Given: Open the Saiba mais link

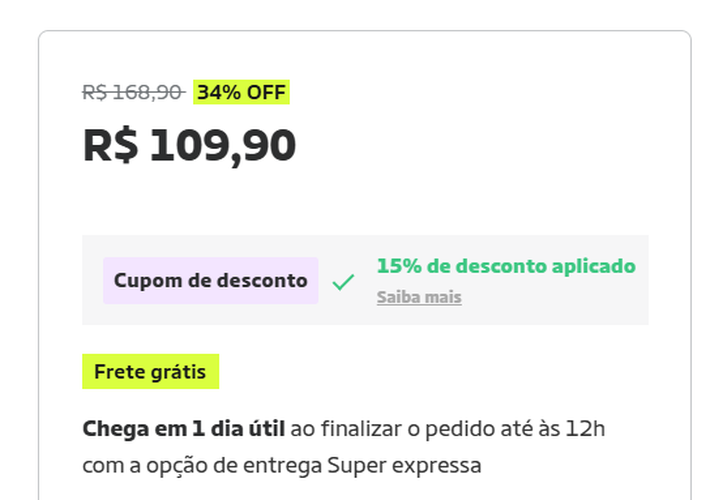Looking at the screenshot, I should 419,297.
